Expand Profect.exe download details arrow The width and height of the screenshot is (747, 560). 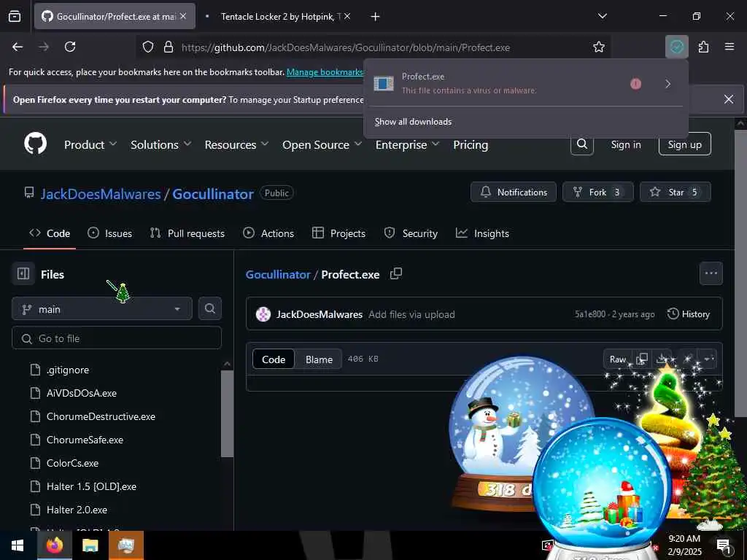tap(668, 84)
